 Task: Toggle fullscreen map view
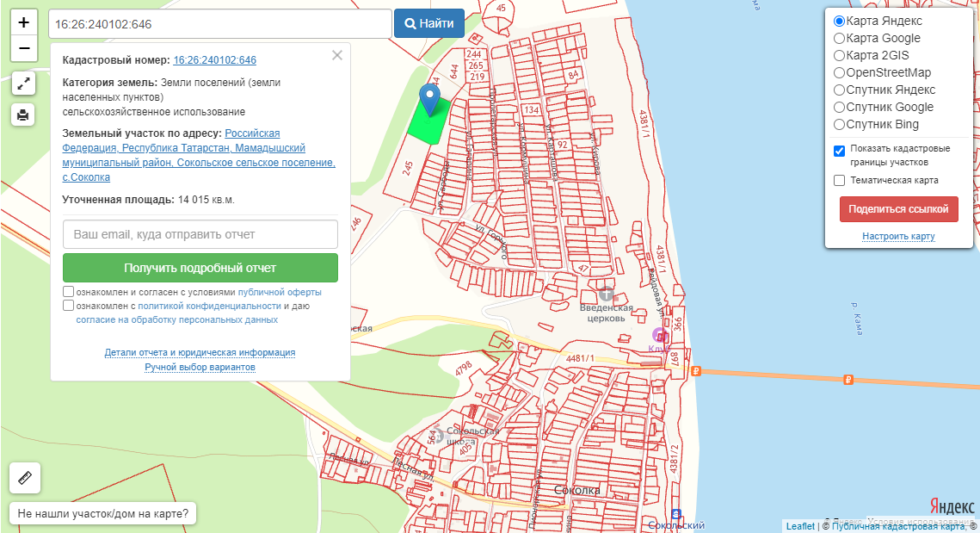(x=23, y=84)
